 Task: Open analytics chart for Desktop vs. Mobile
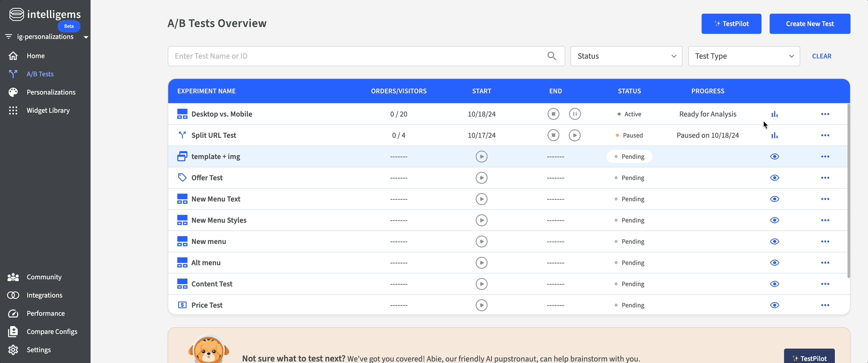[774, 114]
